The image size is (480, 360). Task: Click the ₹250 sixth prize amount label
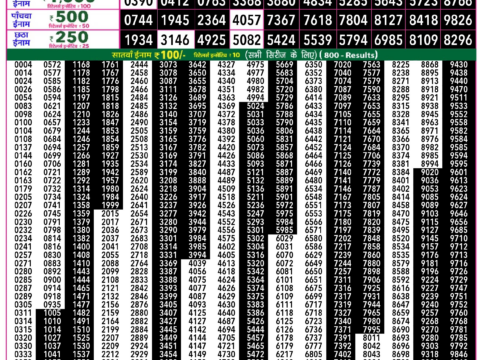pos(69,37)
